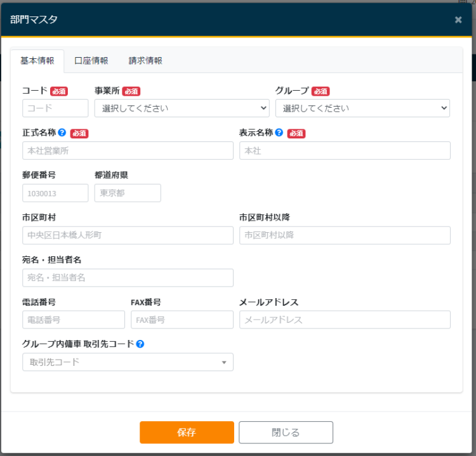
Task: Click the 都道府県 input field
Action: click(128, 193)
